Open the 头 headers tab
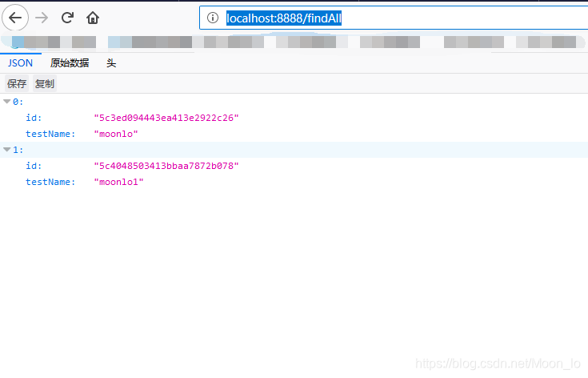 [x=111, y=63]
